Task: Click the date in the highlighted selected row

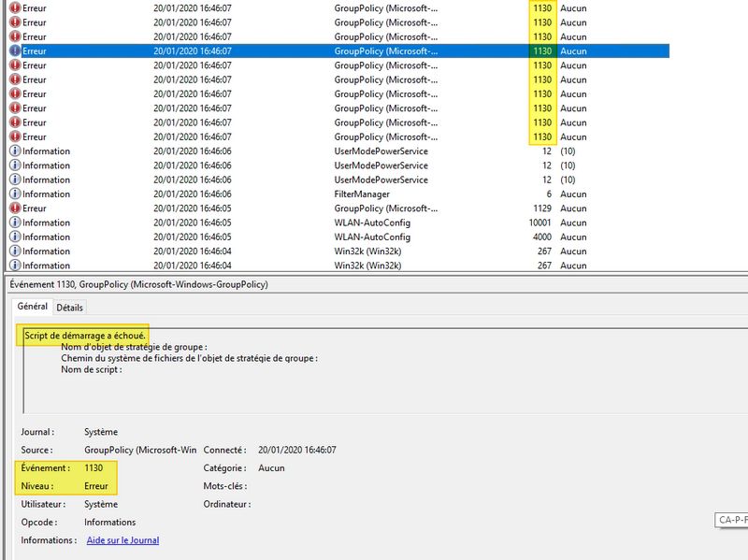Action: (193, 51)
